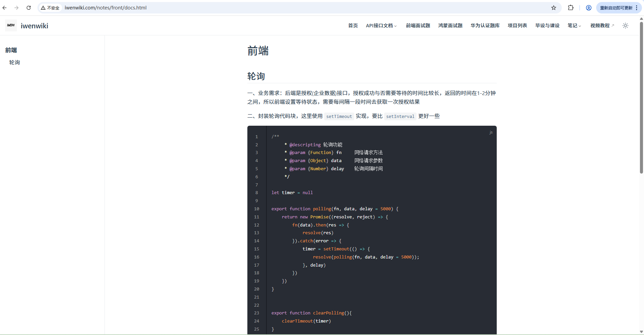Viewport: 644px width, 335px height.
Task: Open the browser profile icon
Action: [589, 8]
